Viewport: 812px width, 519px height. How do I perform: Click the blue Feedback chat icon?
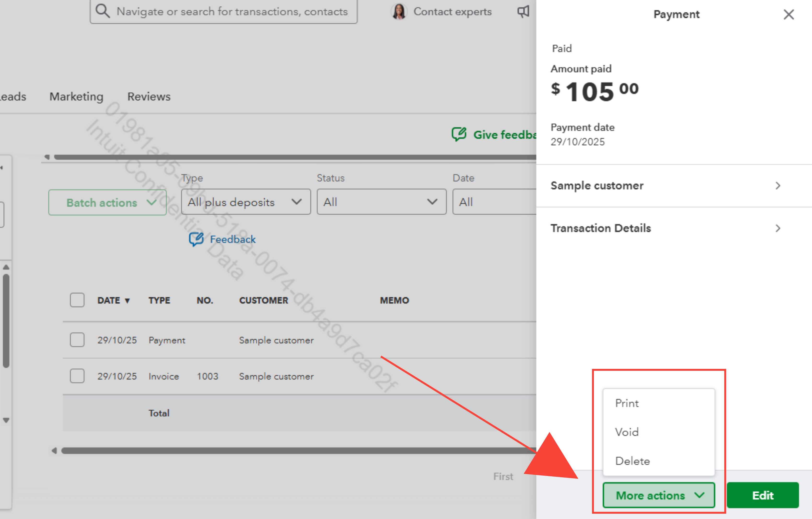pyautogui.click(x=196, y=239)
